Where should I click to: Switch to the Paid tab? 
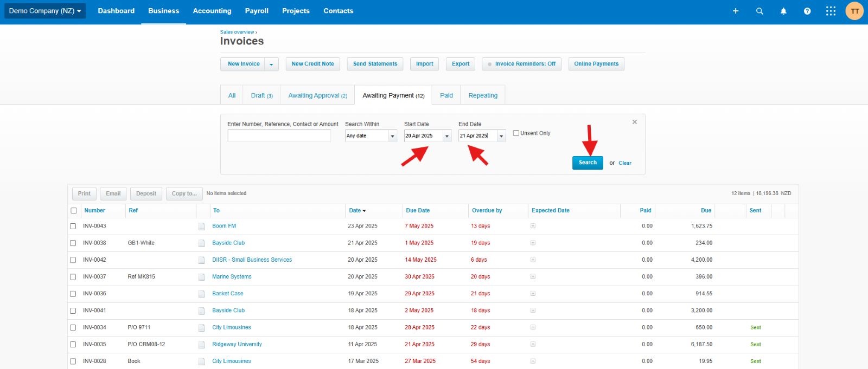[x=446, y=95]
